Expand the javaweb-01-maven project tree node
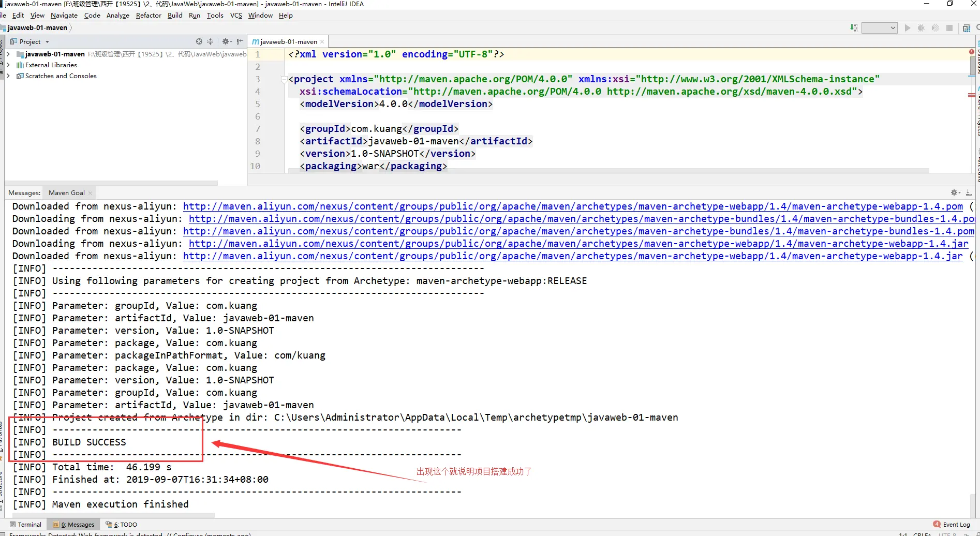 tap(8, 54)
